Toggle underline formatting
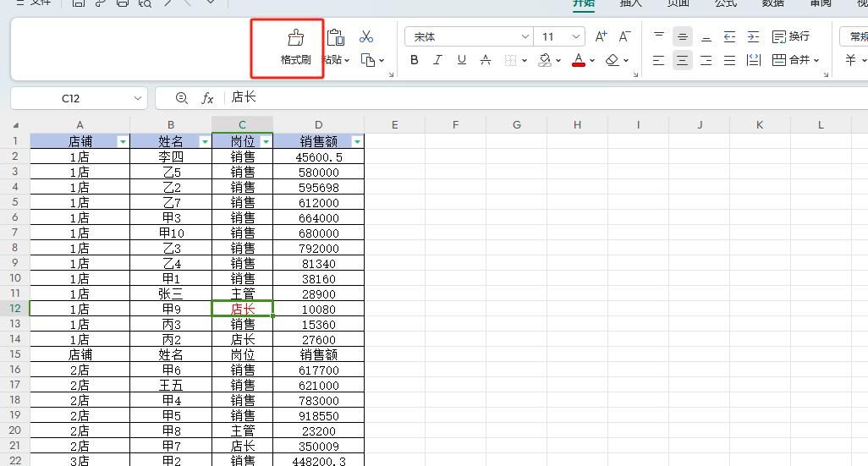This screenshot has height=466, width=868. coord(462,60)
